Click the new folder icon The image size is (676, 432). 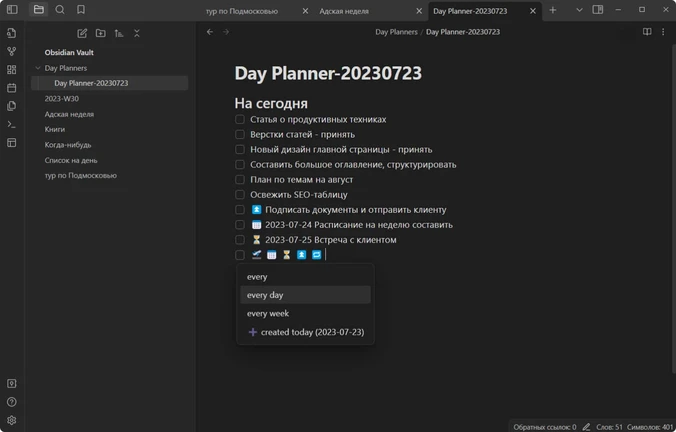coord(100,33)
